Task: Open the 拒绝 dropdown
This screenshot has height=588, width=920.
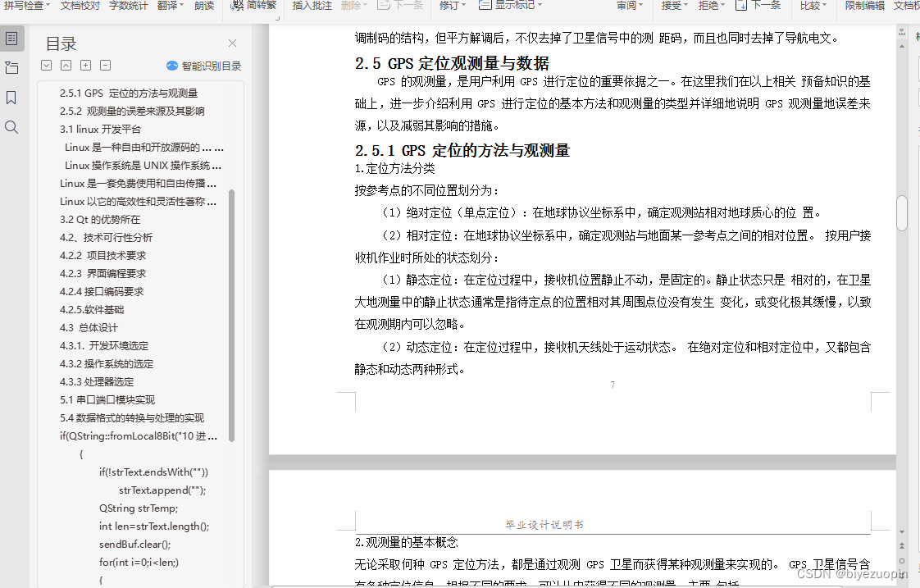Action: coord(712,5)
